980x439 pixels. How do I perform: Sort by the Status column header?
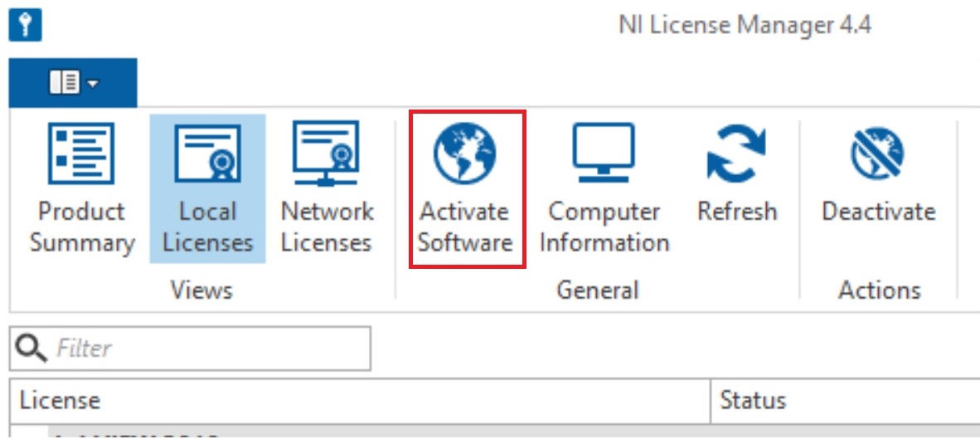click(x=845, y=400)
